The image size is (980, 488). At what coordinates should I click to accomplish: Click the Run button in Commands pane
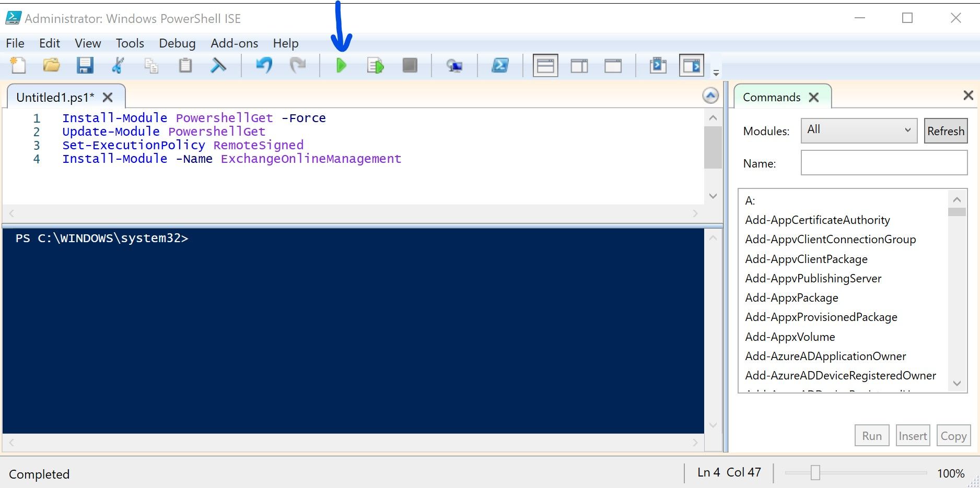872,435
